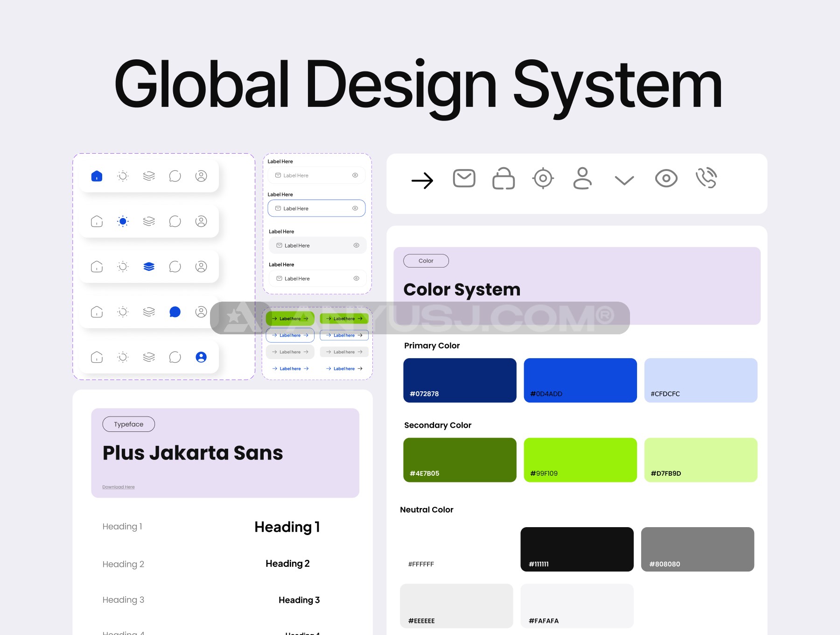Click the 'Color System' title
840x635 pixels.
(x=462, y=289)
